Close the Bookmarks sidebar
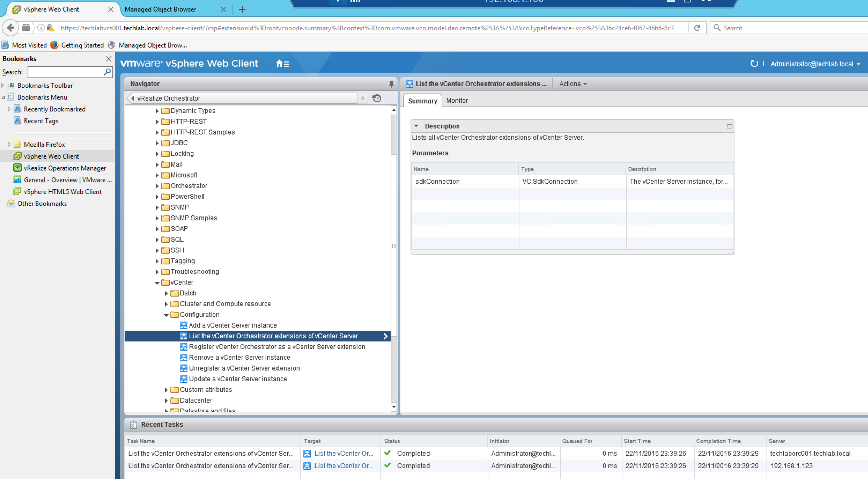Screen dimensions: 868x479 point(108,59)
